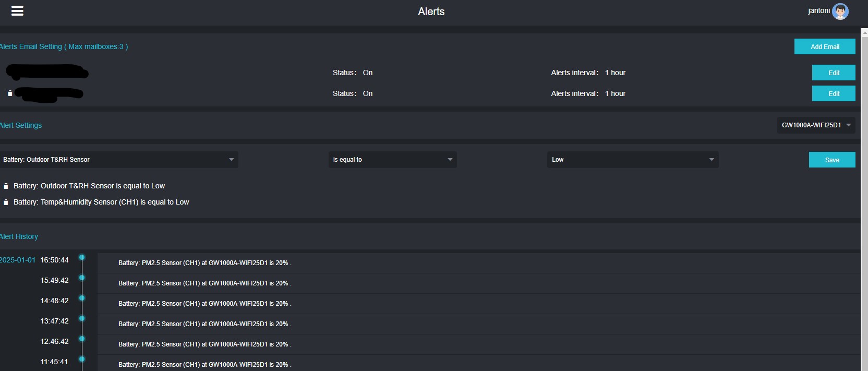Click the jantoni username
The width and height of the screenshot is (868, 371).
pos(818,11)
